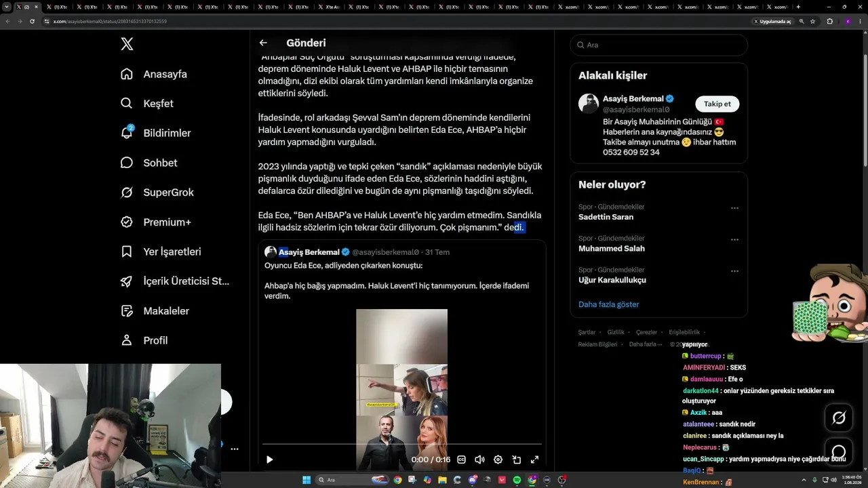Click the quoted post's 31 Tem date

pos(437,252)
